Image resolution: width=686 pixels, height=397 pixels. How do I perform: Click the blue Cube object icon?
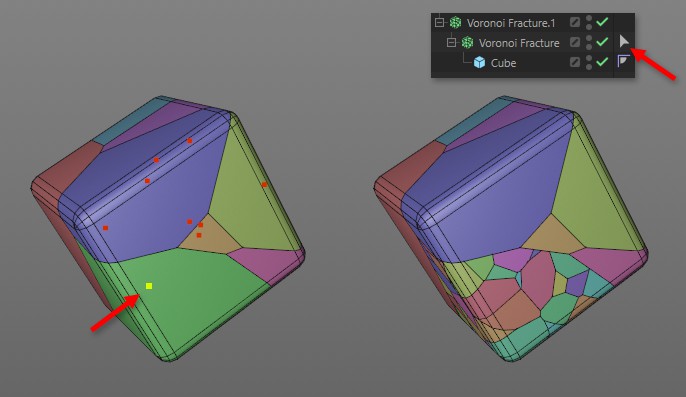480,63
